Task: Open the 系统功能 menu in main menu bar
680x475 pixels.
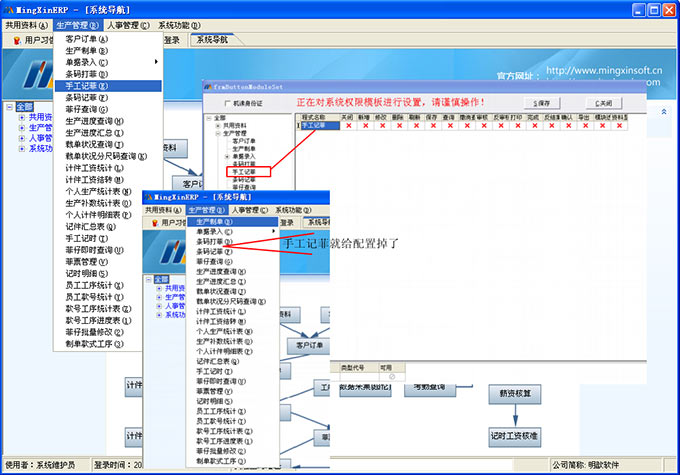Action: (179, 26)
